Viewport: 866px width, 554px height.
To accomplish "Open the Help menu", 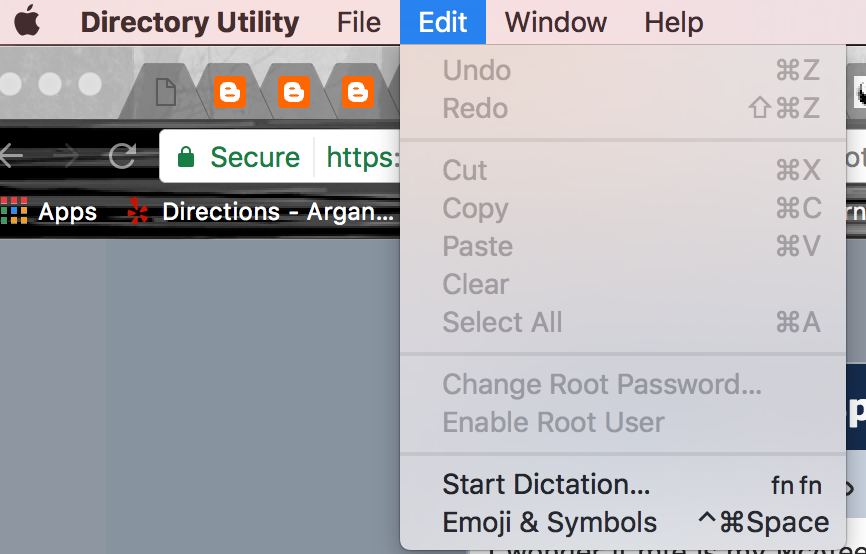I will pos(674,22).
